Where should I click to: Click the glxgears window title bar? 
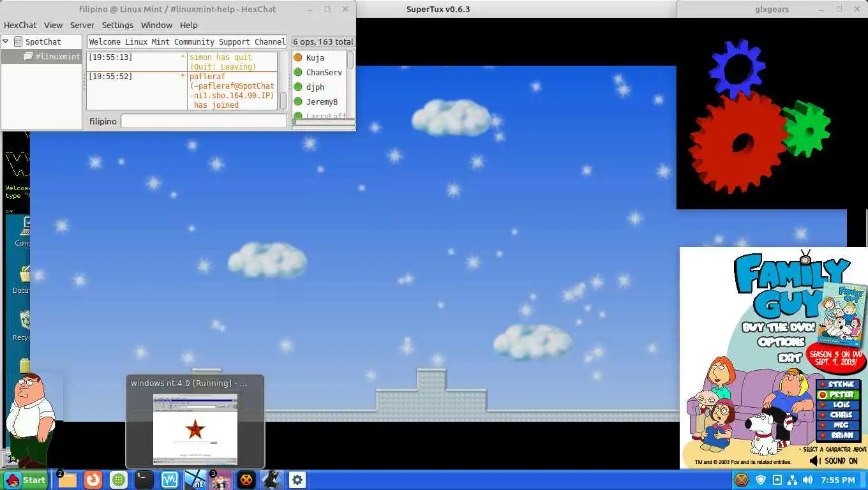(x=771, y=9)
